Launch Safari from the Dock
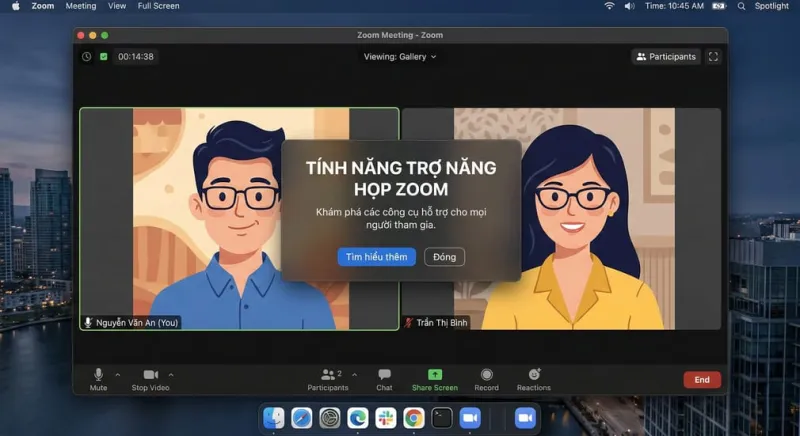Viewport: 800px width, 436px height. pyautogui.click(x=302, y=418)
